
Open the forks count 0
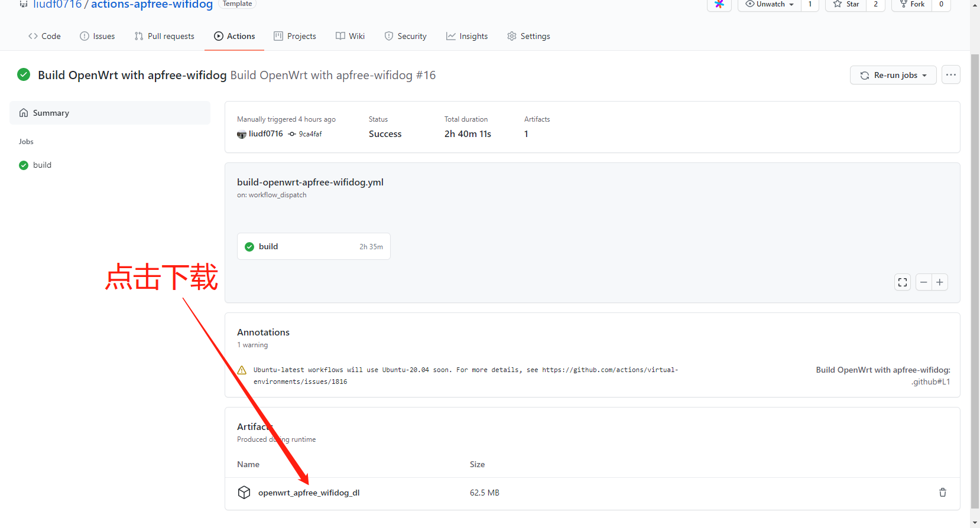(x=941, y=5)
